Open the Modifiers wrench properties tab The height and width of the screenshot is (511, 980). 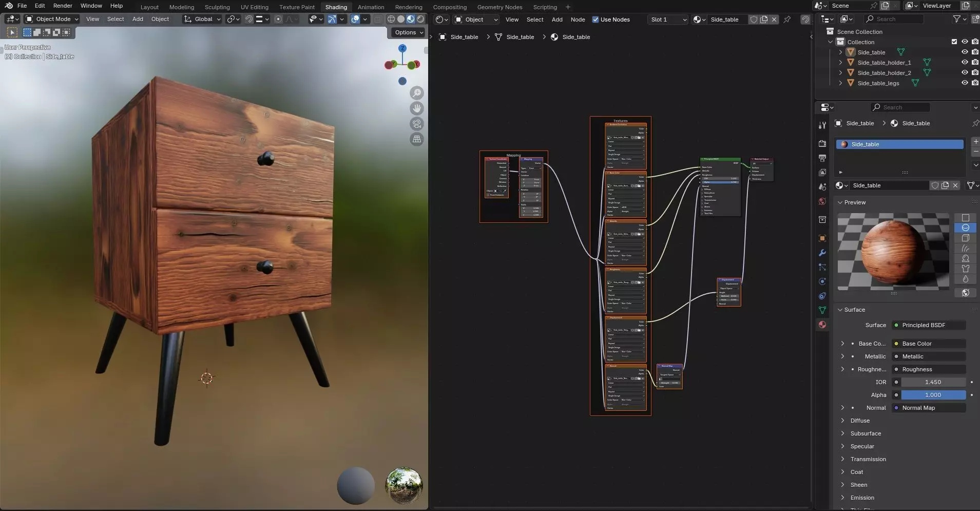tap(822, 253)
